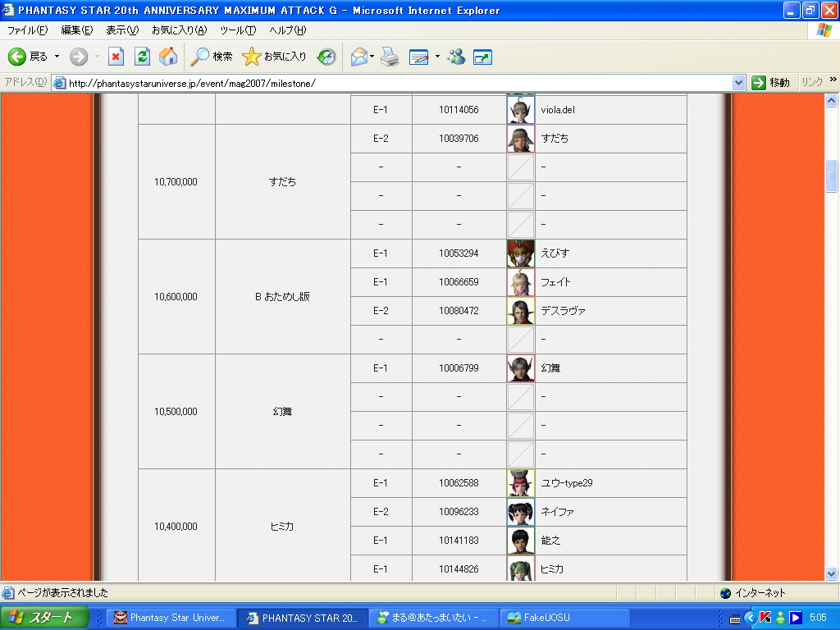Expand the address bar history dropdown
The width and height of the screenshot is (840, 630).
(738, 83)
